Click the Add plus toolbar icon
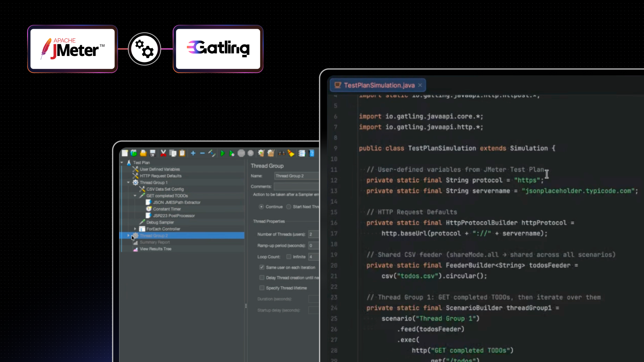Image resolution: width=644 pixels, height=362 pixels. point(193,153)
